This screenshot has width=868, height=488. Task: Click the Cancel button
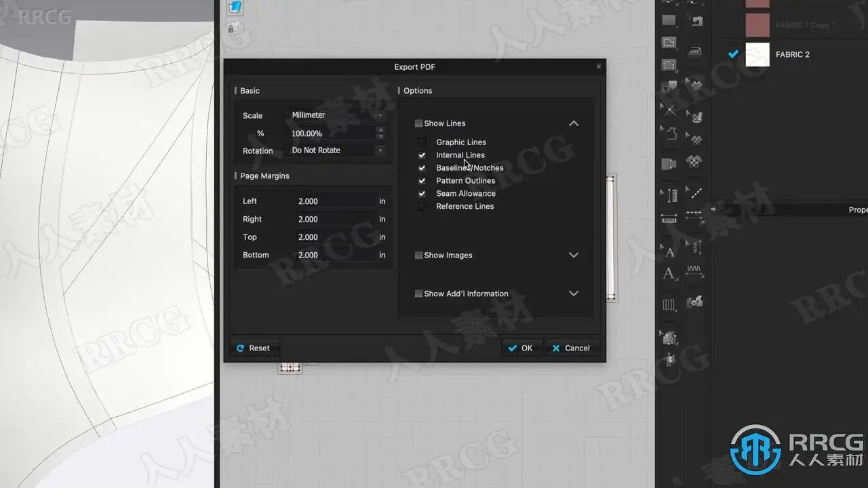(x=572, y=348)
